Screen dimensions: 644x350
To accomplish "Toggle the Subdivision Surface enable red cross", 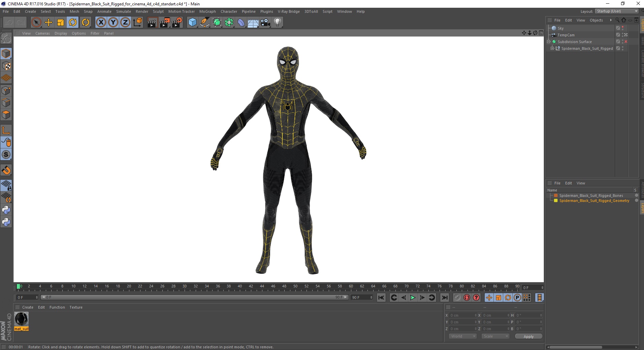I will [x=626, y=42].
